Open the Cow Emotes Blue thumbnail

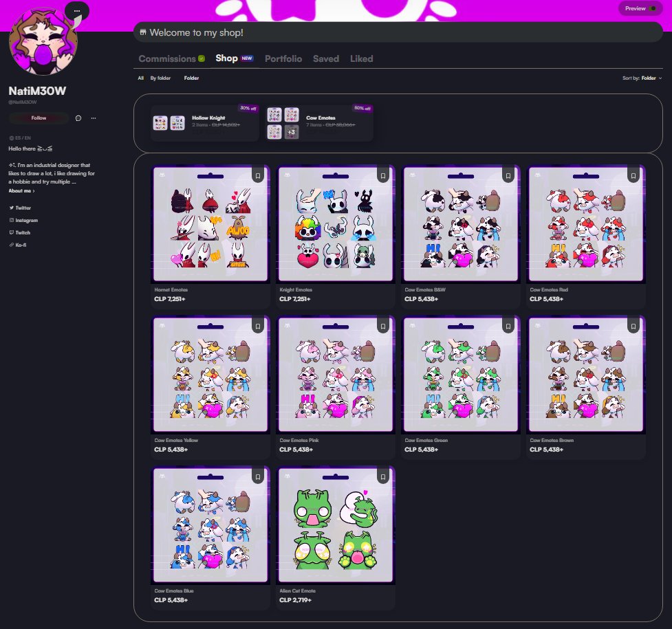tap(210, 525)
